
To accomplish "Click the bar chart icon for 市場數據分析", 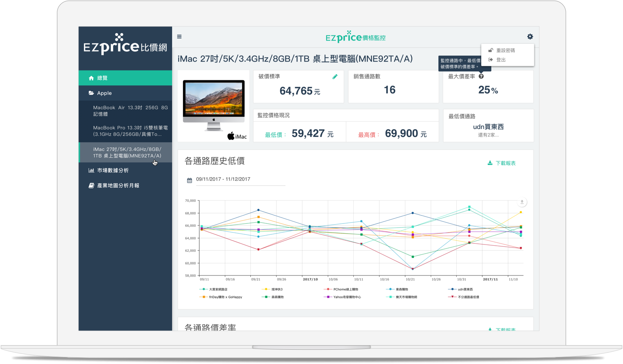I will coord(91,170).
